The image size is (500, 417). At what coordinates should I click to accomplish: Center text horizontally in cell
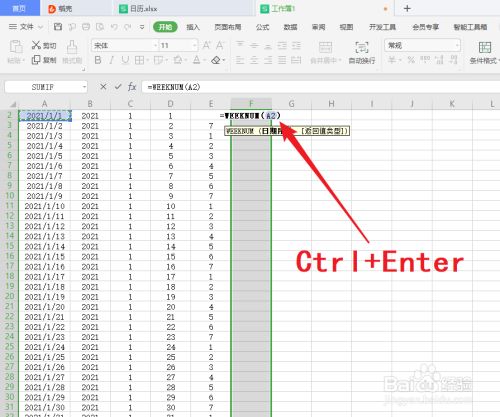coord(254,60)
